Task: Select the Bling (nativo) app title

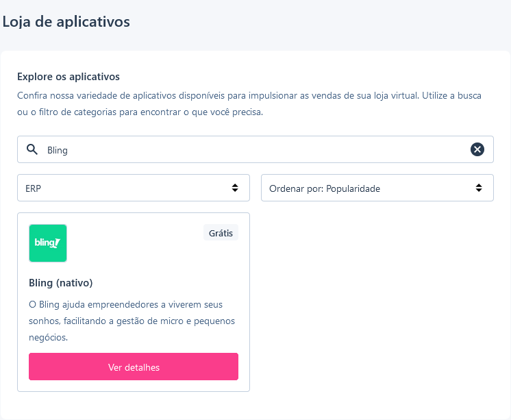Action: (61, 283)
